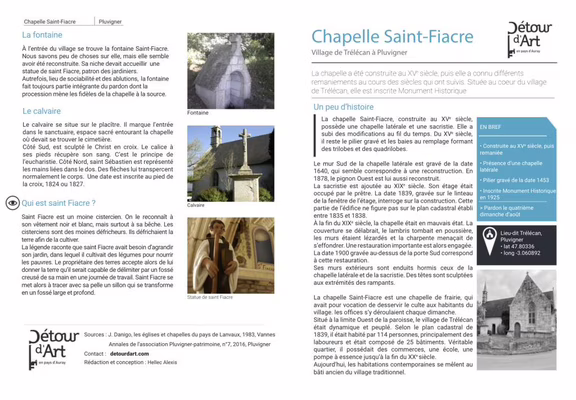Click the detourdart.com contact link
The image size is (576, 400).
click(129, 354)
